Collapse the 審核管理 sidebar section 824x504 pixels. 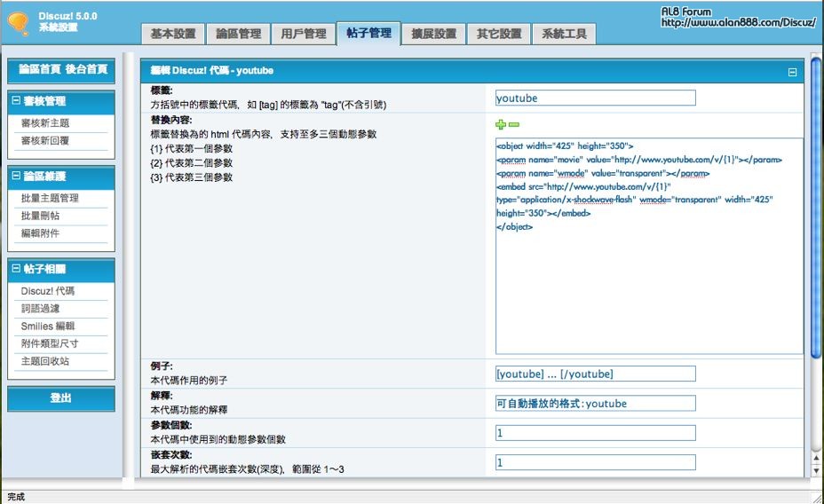coord(16,100)
